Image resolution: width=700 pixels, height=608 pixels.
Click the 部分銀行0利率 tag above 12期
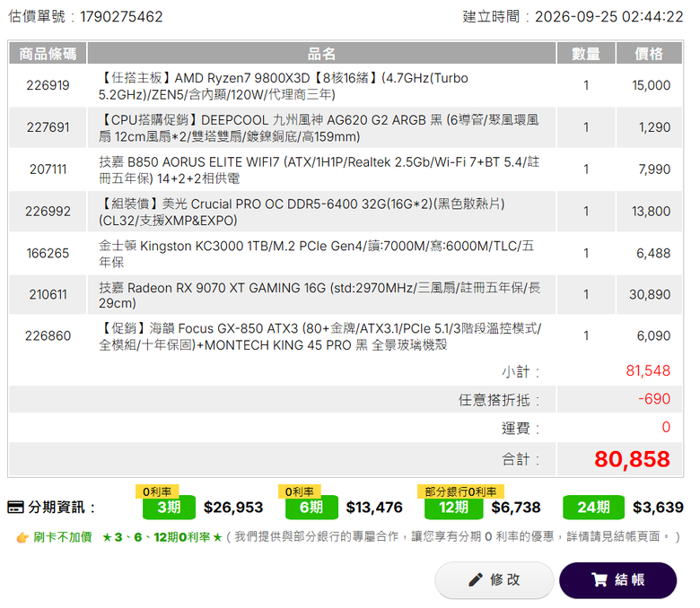[460, 491]
